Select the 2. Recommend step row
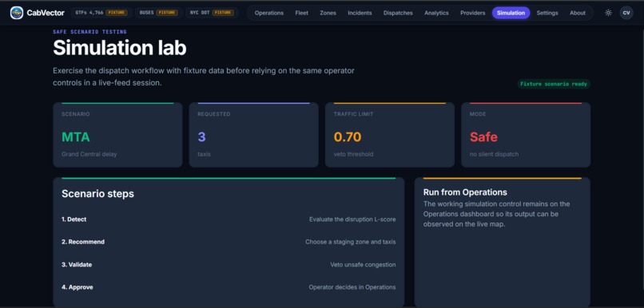 [x=229, y=242]
